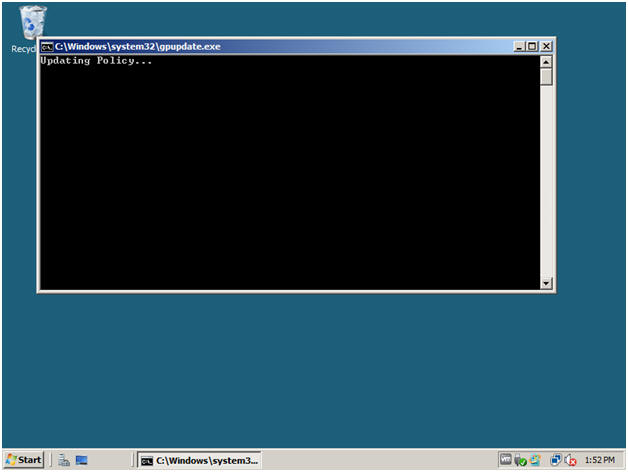
Task: Click the network connection tray icon
Action: pyautogui.click(x=556, y=460)
